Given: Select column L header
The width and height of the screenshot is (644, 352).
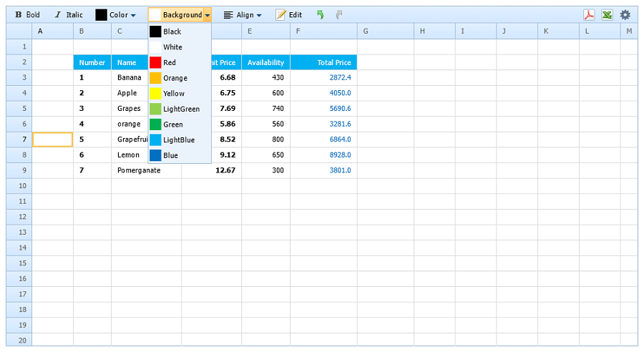Looking at the screenshot, I should (600, 31).
